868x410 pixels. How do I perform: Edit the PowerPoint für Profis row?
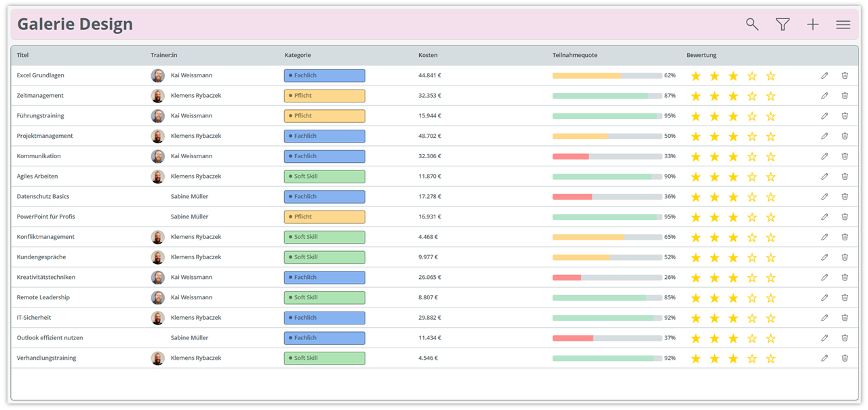click(825, 217)
